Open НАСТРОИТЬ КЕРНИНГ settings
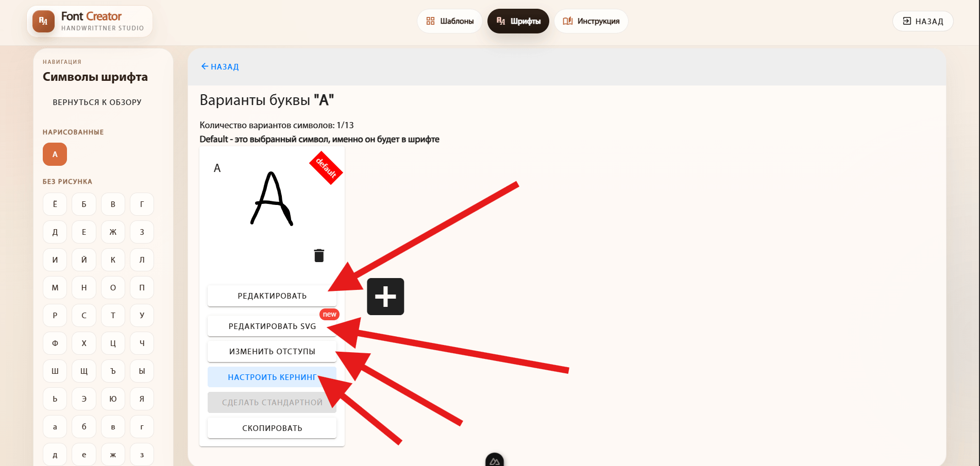 point(272,377)
